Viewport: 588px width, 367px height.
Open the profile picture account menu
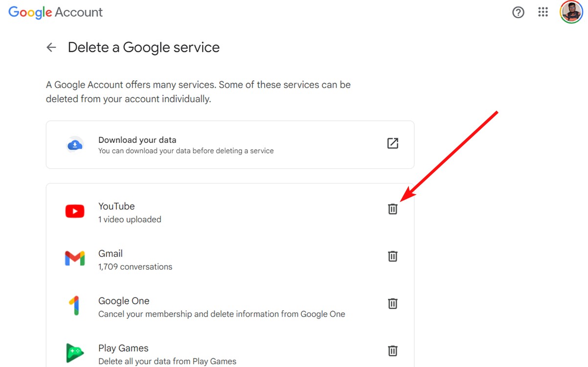tap(571, 12)
